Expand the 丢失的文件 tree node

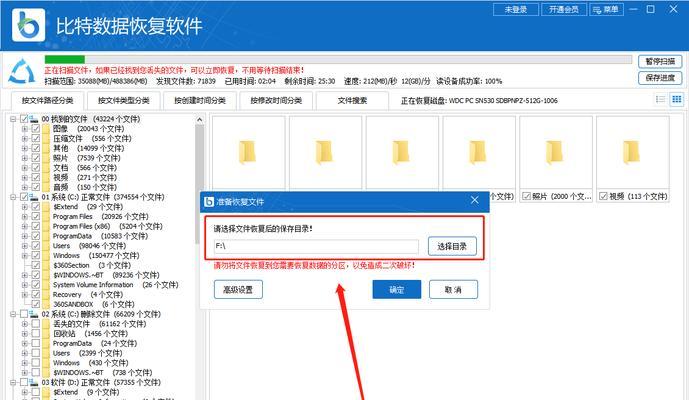25,324
